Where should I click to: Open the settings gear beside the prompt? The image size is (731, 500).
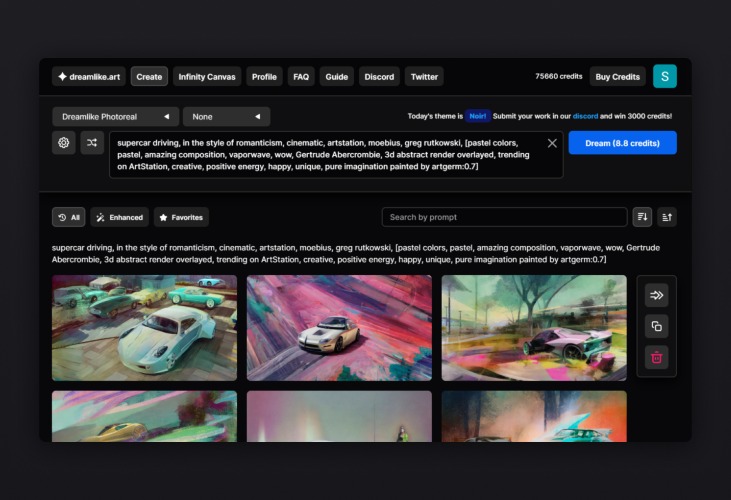coord(64,143)
